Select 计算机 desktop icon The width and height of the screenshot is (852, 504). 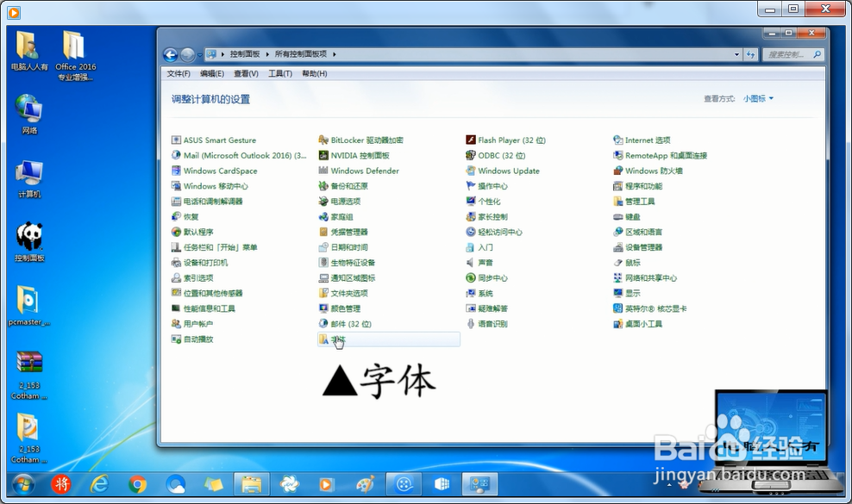tap(29, 178)
